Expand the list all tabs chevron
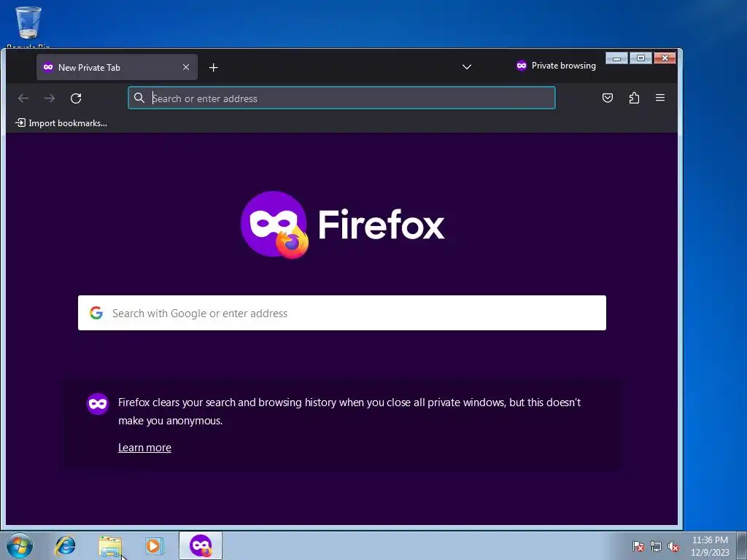Viewport: 747px width, 560px height. [467, 66]
